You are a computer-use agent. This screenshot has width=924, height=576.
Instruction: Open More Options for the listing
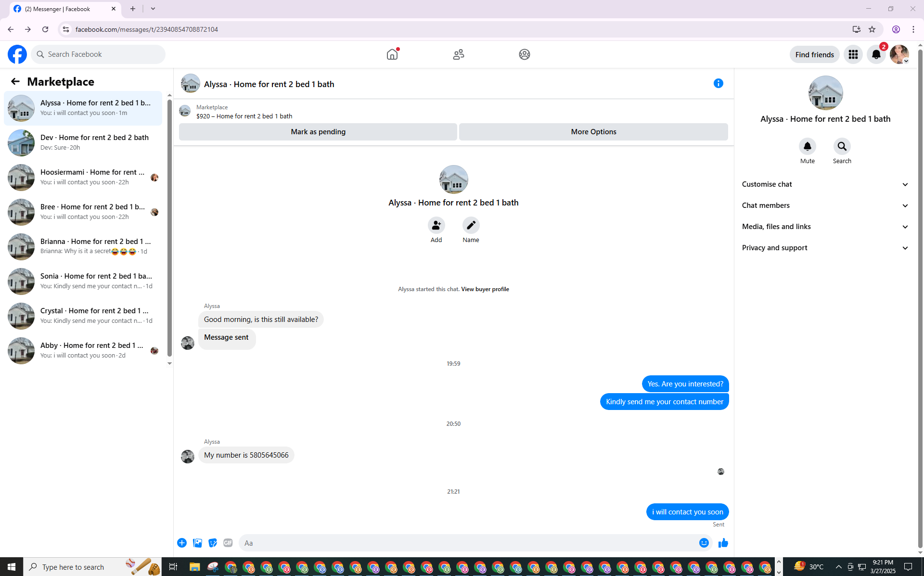[x=593, y=132]
